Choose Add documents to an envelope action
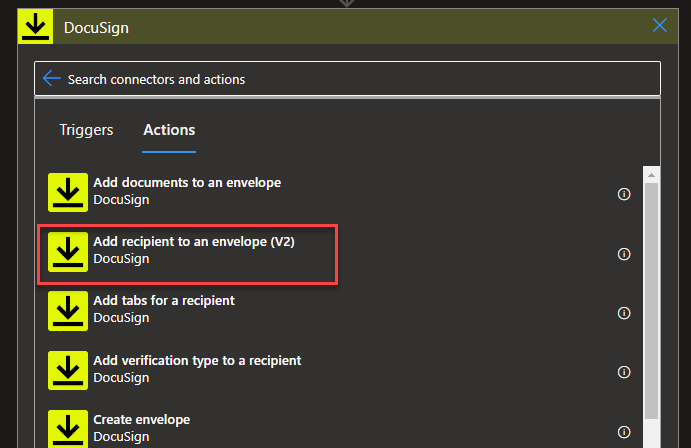The width and height of the screenshot is (691, 448). 187,183
